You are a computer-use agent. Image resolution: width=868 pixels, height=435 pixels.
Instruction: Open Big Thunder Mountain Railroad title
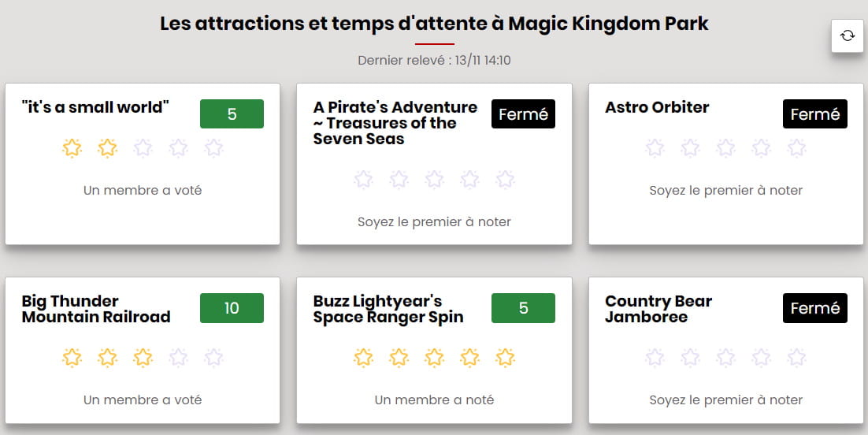(96, 309)
